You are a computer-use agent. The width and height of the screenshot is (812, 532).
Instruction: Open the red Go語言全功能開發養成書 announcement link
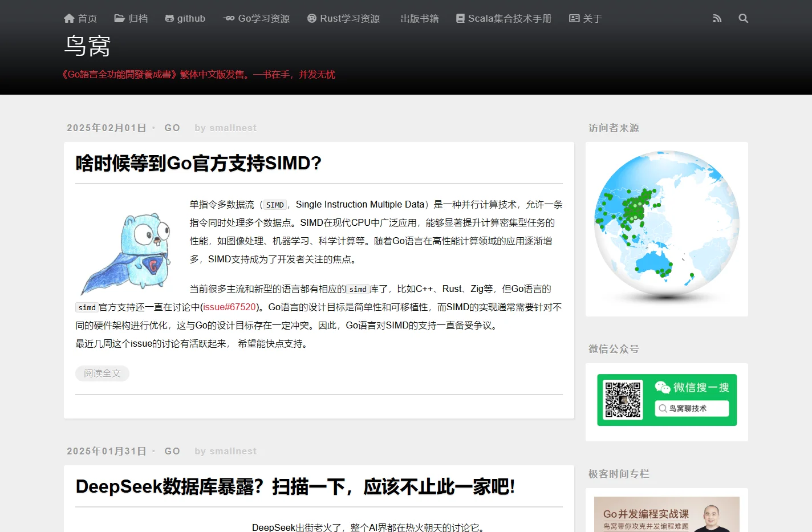(198, 74)
